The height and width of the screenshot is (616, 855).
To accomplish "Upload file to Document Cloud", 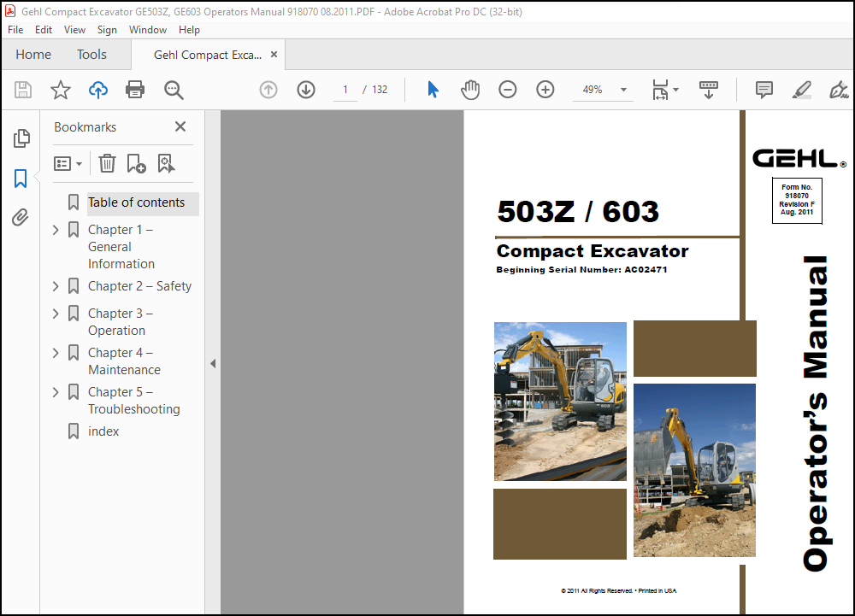I will [x=98, y=90].
